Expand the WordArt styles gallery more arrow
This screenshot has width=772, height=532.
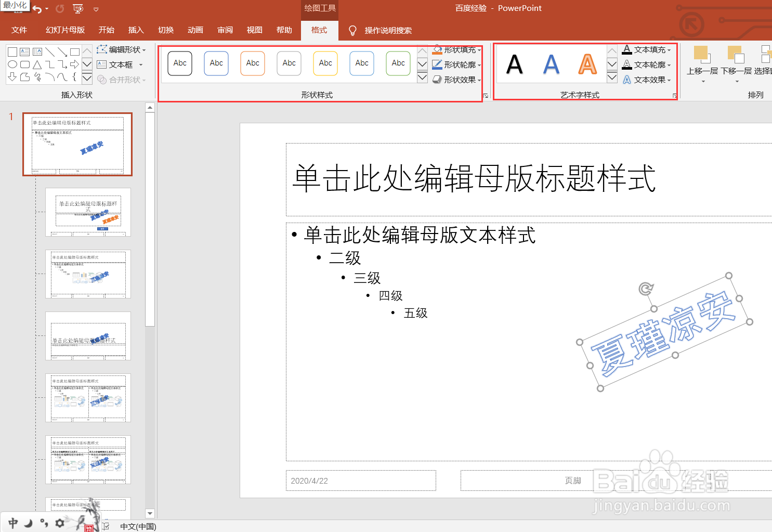(x=612, y=77)
